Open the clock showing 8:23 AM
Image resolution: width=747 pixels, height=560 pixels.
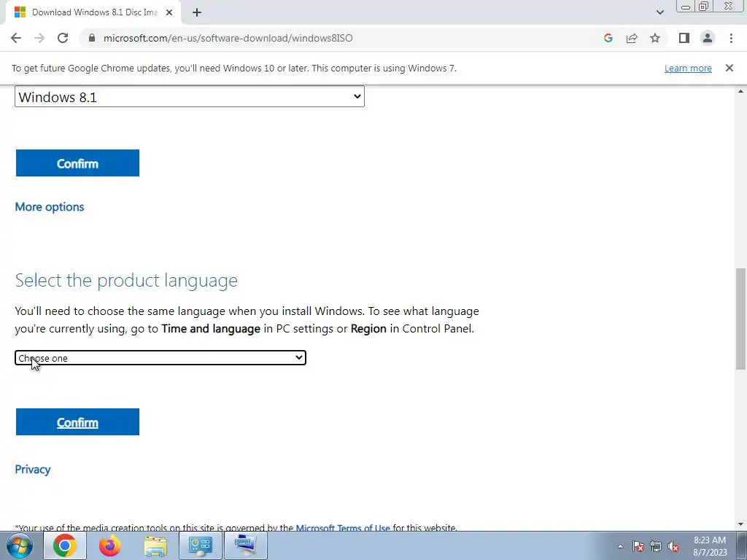pyautogui.click(x=710, y=546)
